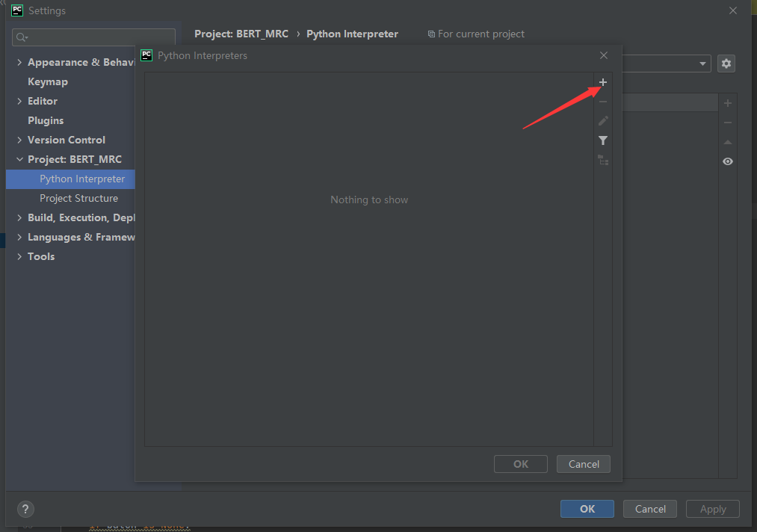Viewport: 757px width, 532px height.
Task: Click OK in Python Interpreters dialog
Action: [520, 464]
